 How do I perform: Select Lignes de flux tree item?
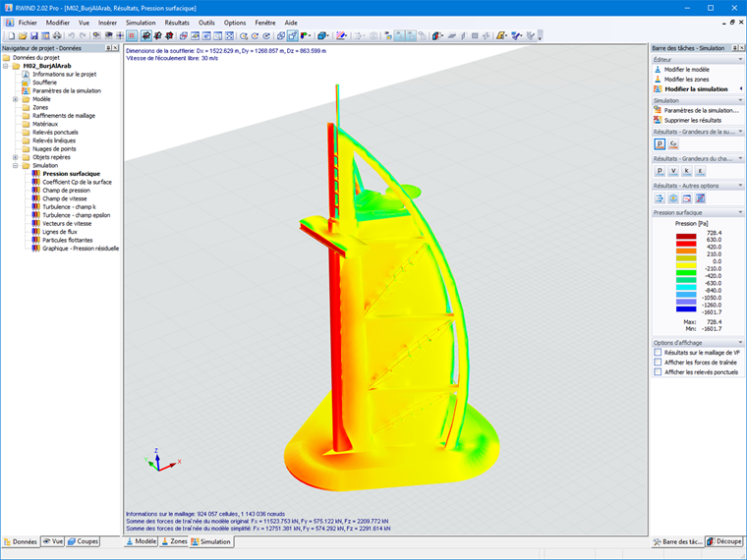pos(60,232)
